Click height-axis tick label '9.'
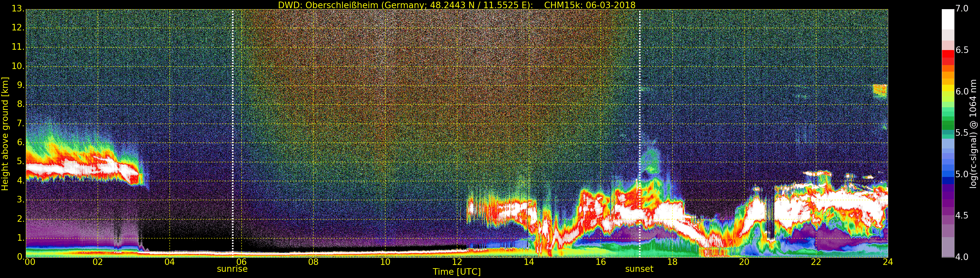Viewport: 980px width, 278px height. tap(21, 85)
